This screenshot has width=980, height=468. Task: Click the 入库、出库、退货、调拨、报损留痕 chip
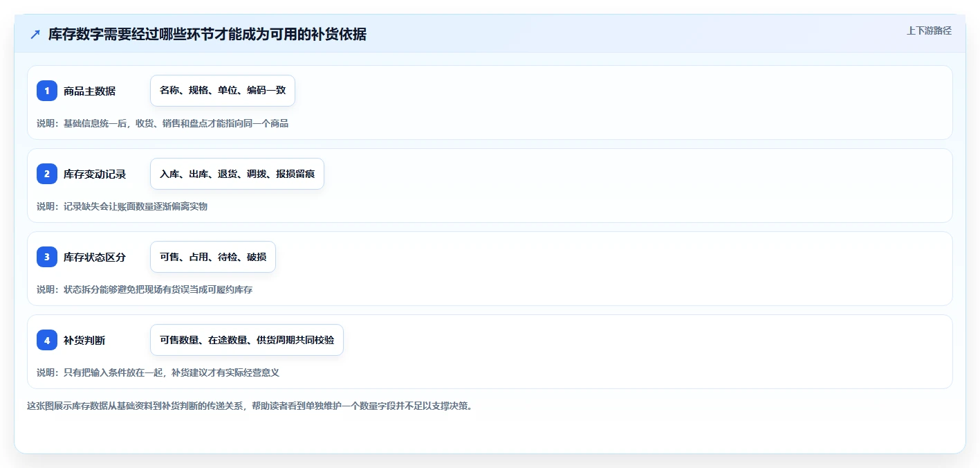[x=237, y=174]
